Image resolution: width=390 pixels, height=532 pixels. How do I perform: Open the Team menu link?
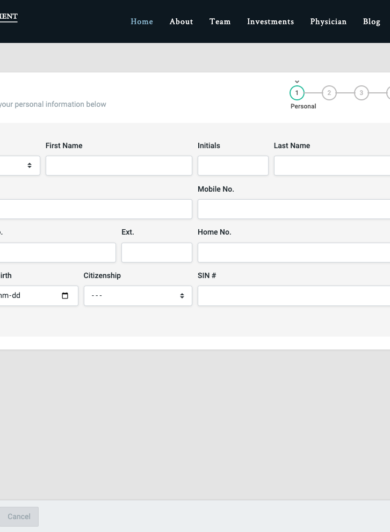point(220,21)
